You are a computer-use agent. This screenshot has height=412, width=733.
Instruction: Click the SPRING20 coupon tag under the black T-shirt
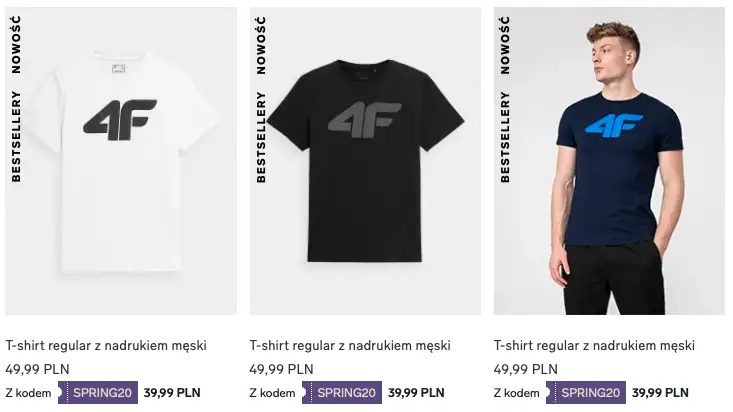click(342, 392)
